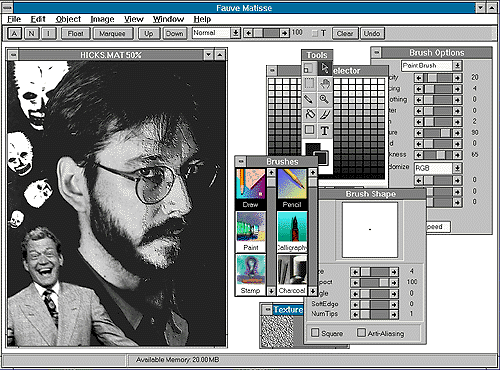Increase SoftEdge with its right arrow
500x370 pixels.
394,304
